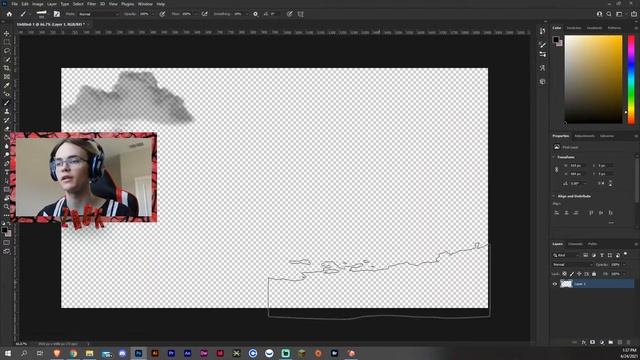
Task: Open the File menu
Action: point(14,4)
